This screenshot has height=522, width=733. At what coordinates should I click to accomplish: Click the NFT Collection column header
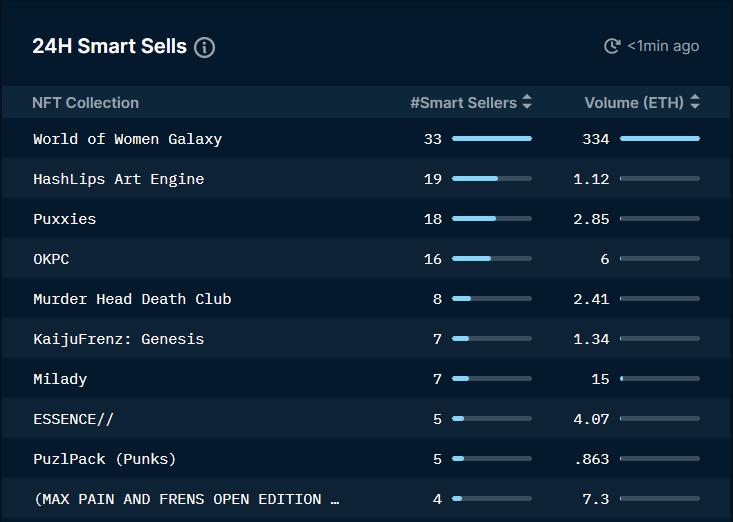click(86, 103)
